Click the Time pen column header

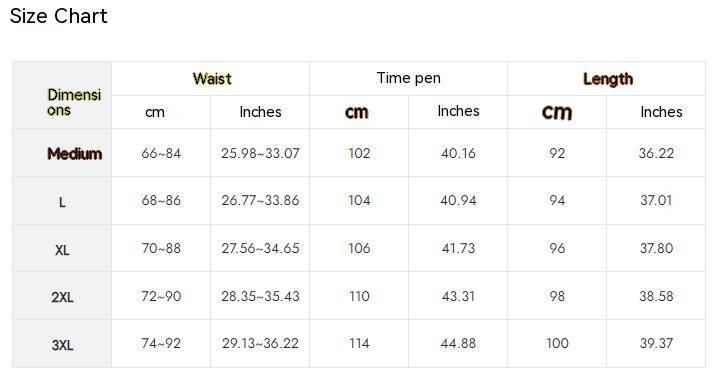click(x=408, y=78)
